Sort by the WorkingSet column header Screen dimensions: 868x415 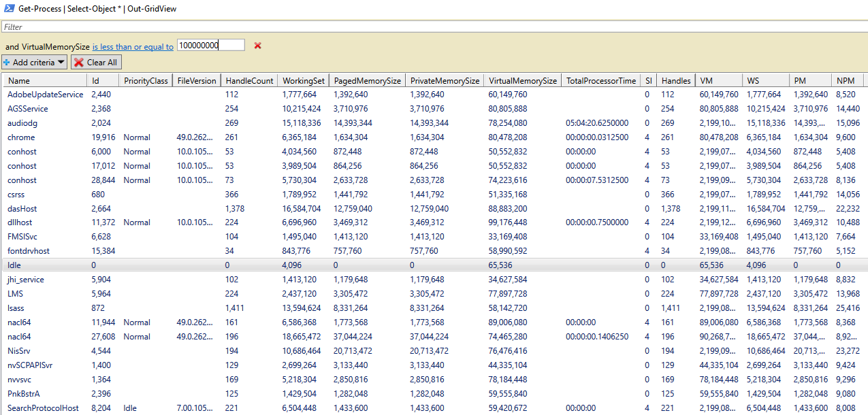pyautogui.click(x=304, y=80)
